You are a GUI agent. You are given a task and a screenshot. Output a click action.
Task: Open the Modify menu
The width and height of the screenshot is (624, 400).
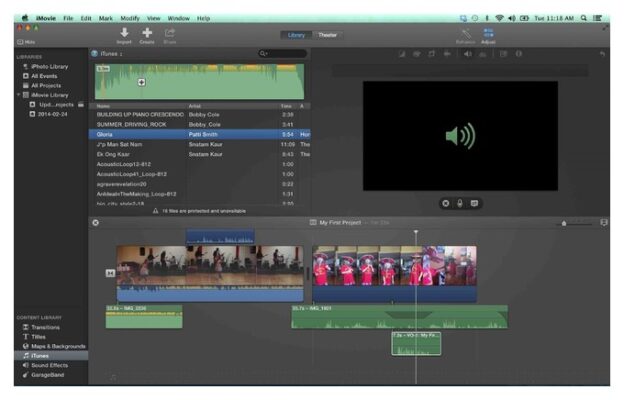tap(130, 18)
